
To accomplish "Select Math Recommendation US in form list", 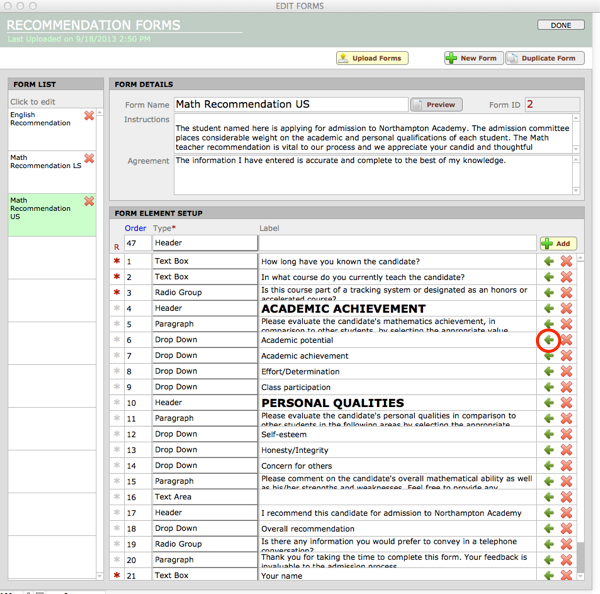I will pos(42,208).
